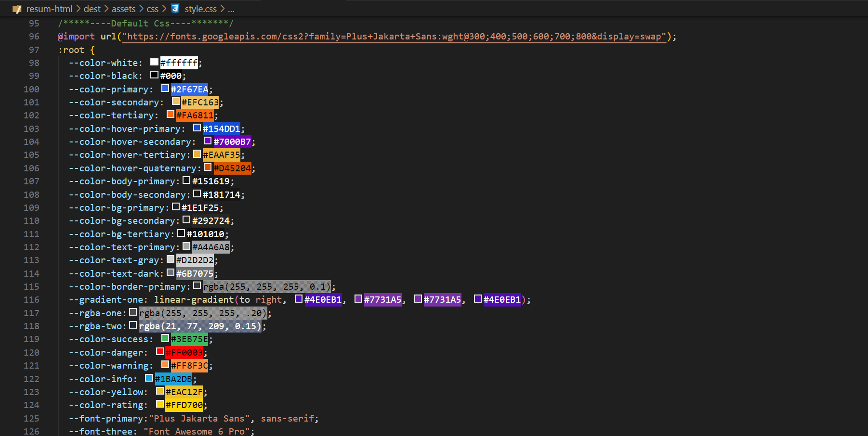This screenshot has height=436, width=868.
Task: Click the --rgba-two color swatch
Action: coord(133,325)
